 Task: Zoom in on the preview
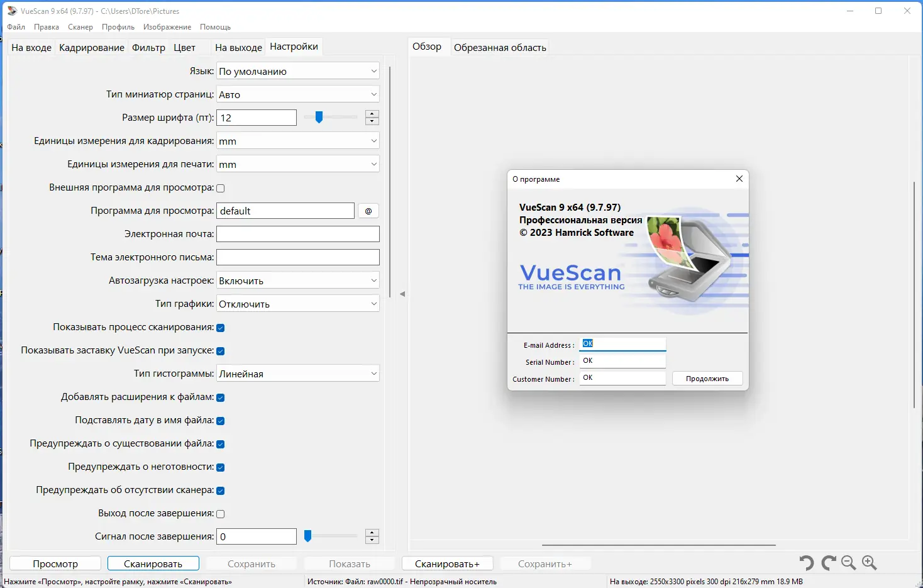coord(870,563)
